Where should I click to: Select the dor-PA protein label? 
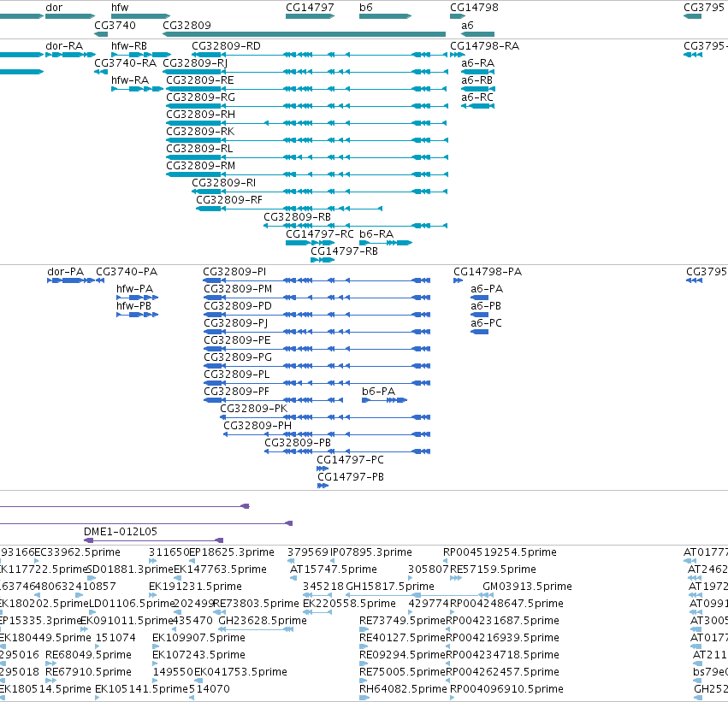point(66,272)
